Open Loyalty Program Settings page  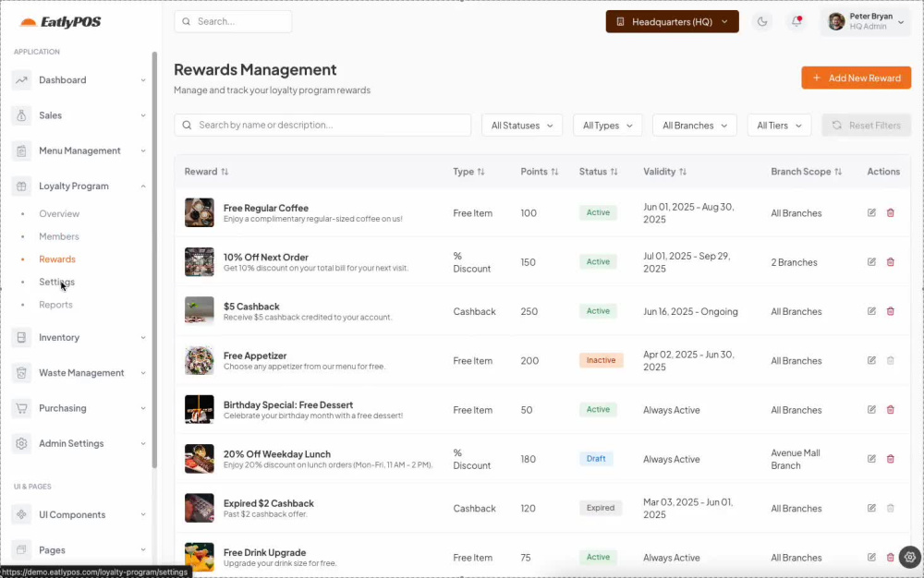56,282
